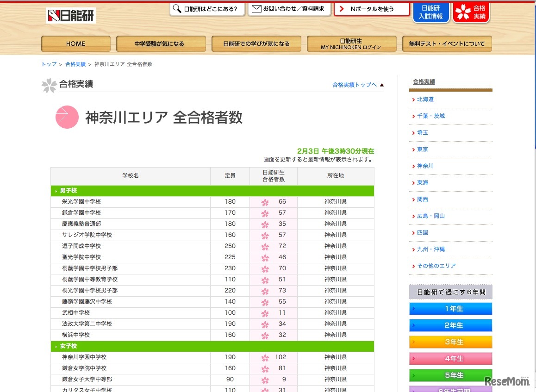Click the blue 1年生 banner
The height and width of the screenshot is (392, 536).
coord(450,309)
